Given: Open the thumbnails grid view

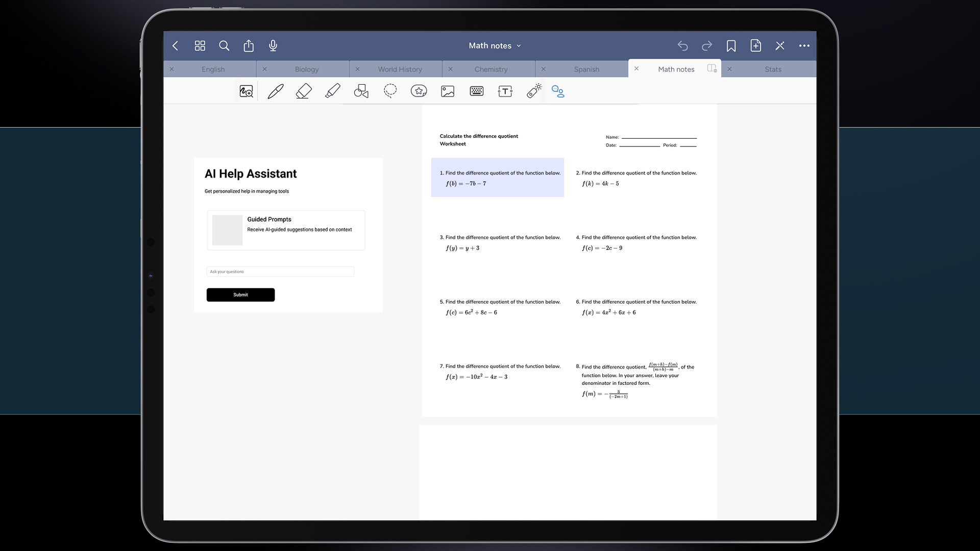Looking at the screenshot, I should pos(200,46).
